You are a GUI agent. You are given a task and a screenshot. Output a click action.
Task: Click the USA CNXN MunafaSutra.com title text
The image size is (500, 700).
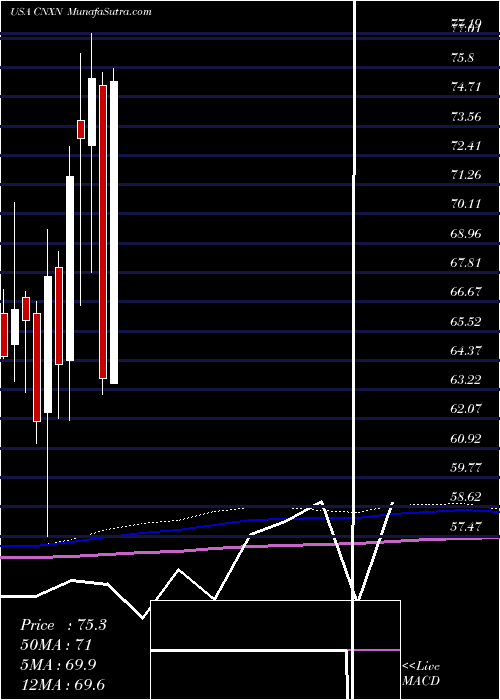point(81,12)
